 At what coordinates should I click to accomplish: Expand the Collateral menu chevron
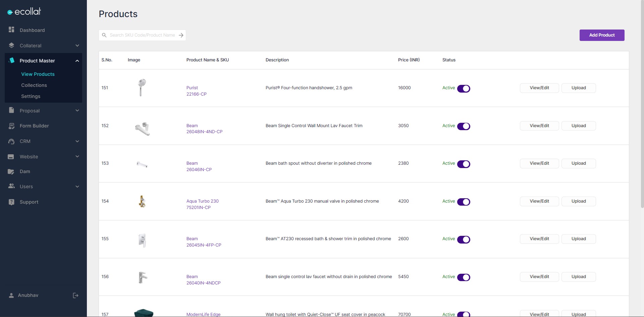point(77,46)
